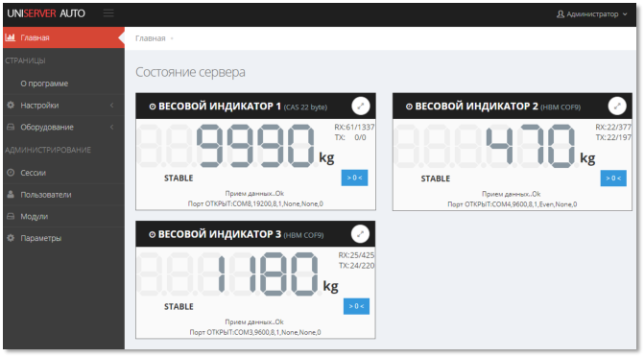Zero the scale on indicator 3
The height and width of the screenshot is (357, 644).
(x=356, y=306)
